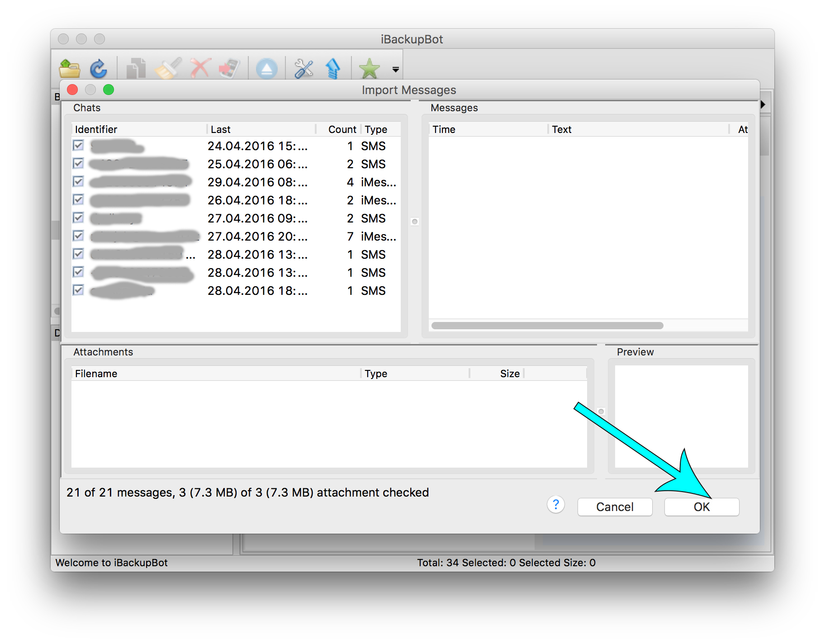Click the 'Attachments' section label
This screenshot has height=644, width=825.
(103, 352)
